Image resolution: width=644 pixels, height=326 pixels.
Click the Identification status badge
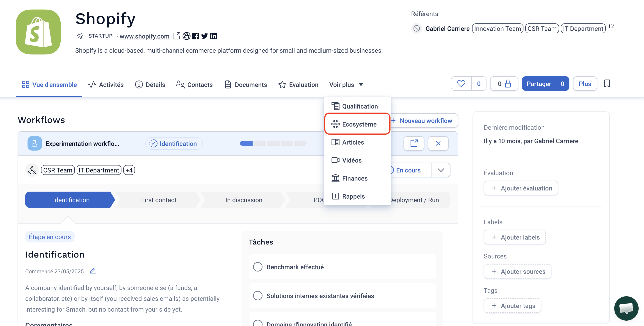(x=174, y=143)
